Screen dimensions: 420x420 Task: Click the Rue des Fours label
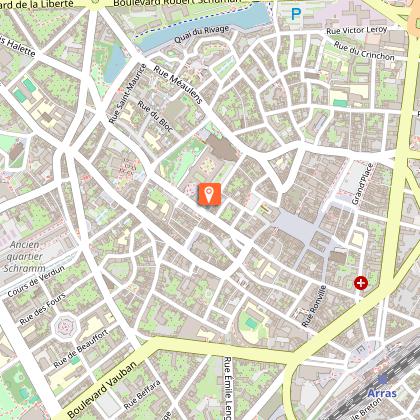coord(43,309)
